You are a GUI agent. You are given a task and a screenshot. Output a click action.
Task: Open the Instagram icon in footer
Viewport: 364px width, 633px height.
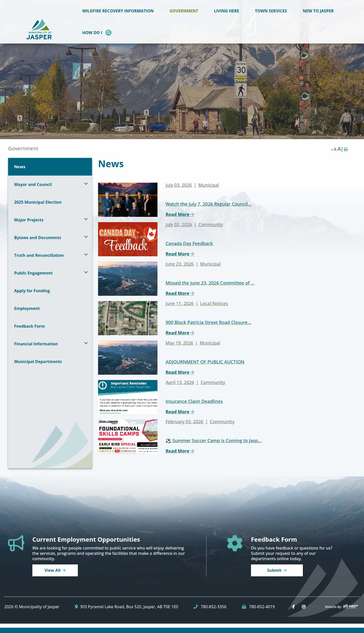pos(304,607)
